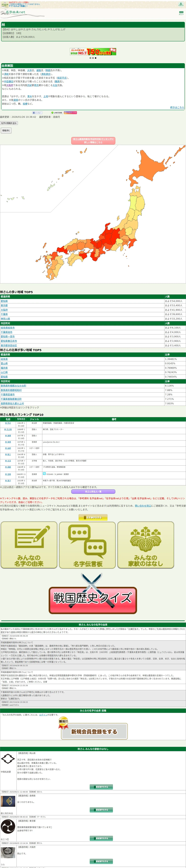This screenshot has width=186, height=868.
Task: Share via the LINEで送る button
Action: pyautogui.click(x=57, y=113)
